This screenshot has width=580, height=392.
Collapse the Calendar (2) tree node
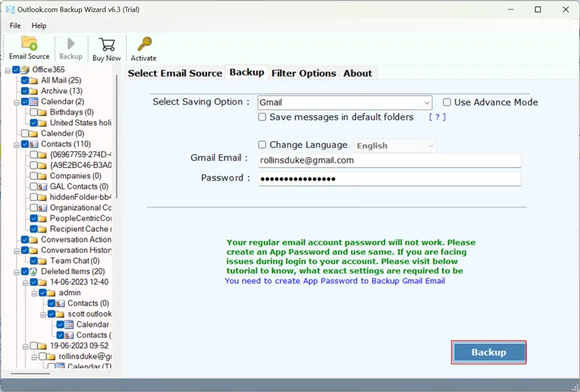(17, 102)
